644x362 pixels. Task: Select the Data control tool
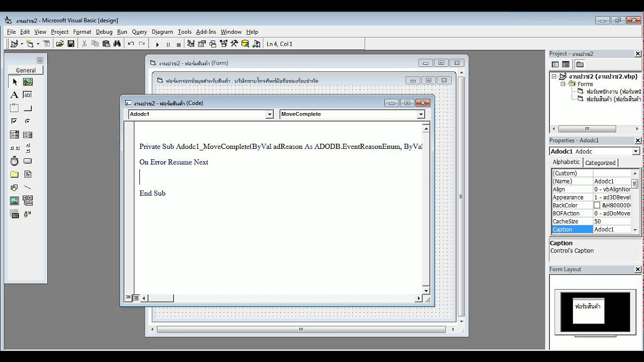[28, 201]
